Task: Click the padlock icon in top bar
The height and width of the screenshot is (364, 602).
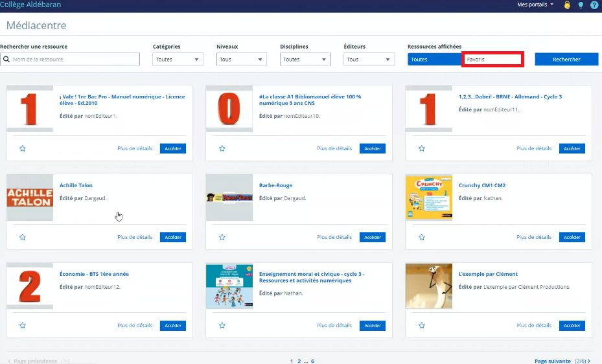Action: 567,5
